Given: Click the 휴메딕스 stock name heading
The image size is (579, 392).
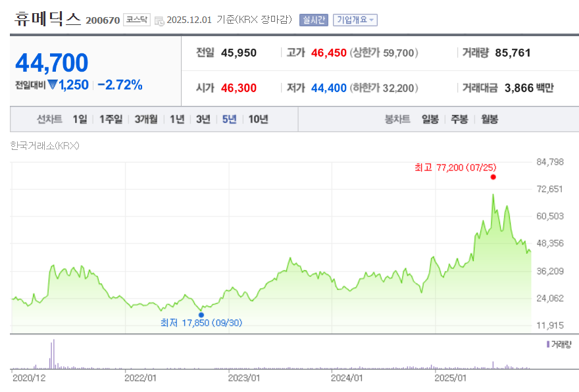Looking at the screenshot, I should click(x=47, y=18).
